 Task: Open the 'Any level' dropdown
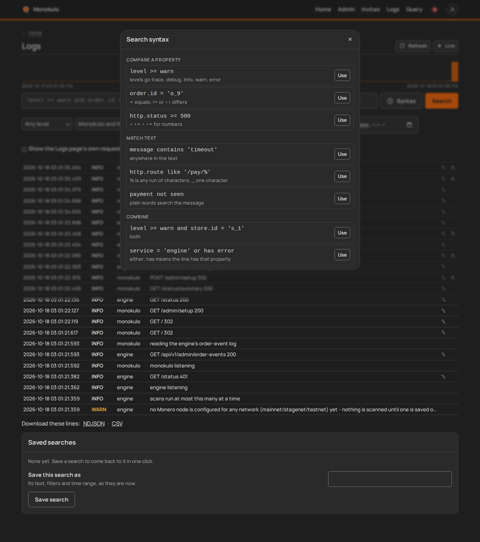coord(47,124)
